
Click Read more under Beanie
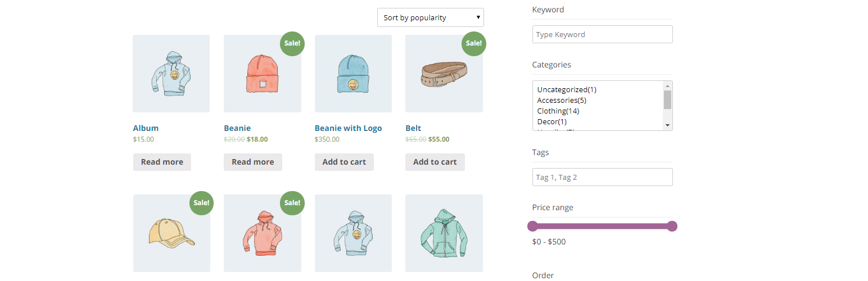tap(252, 162)
